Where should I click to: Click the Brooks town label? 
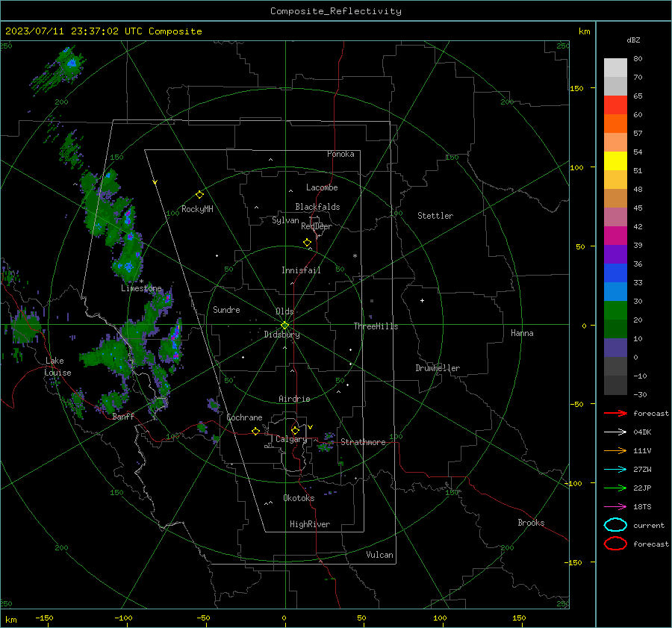point(531,523)
